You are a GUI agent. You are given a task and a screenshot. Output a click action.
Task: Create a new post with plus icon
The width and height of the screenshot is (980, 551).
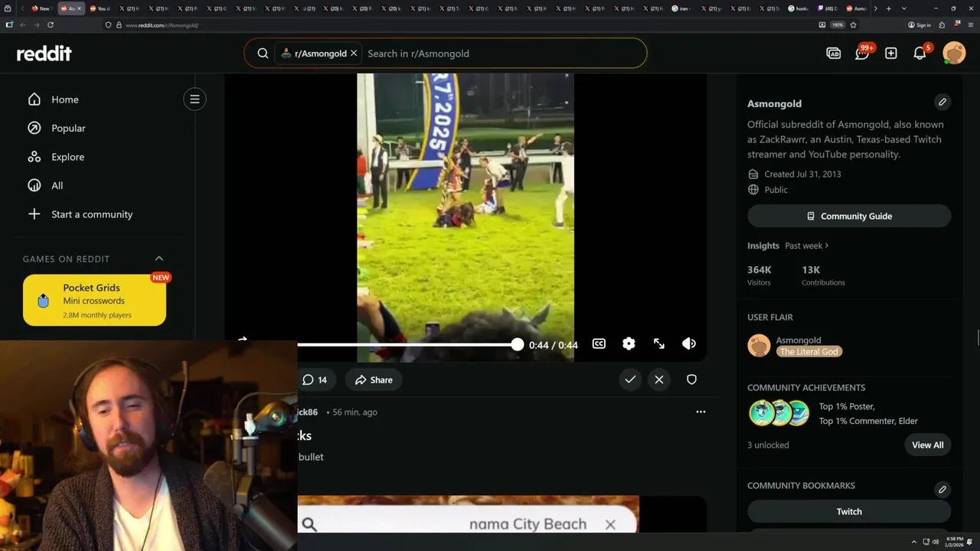[x=891, y=54]
